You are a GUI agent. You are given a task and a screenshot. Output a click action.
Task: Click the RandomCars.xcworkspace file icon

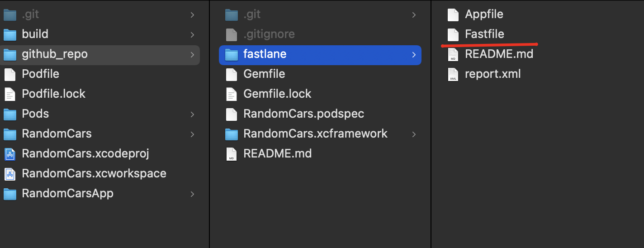click(10, 173)
